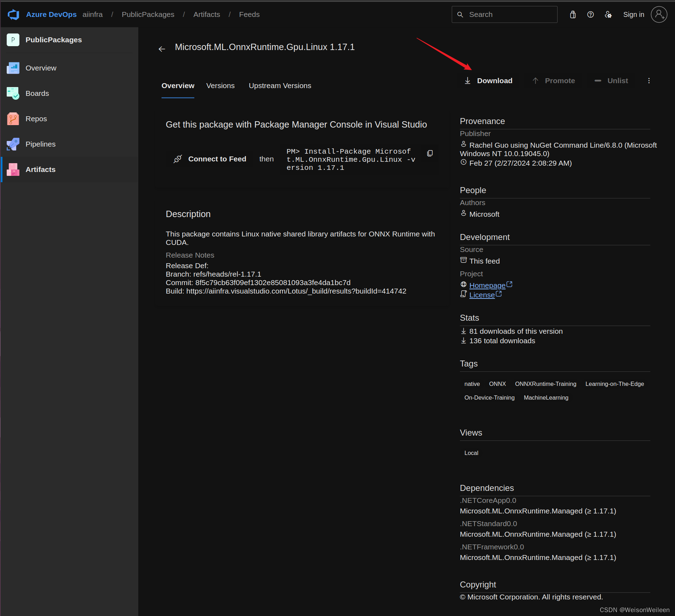
Task: Click the Local view pill
Action: click(471, 453)
